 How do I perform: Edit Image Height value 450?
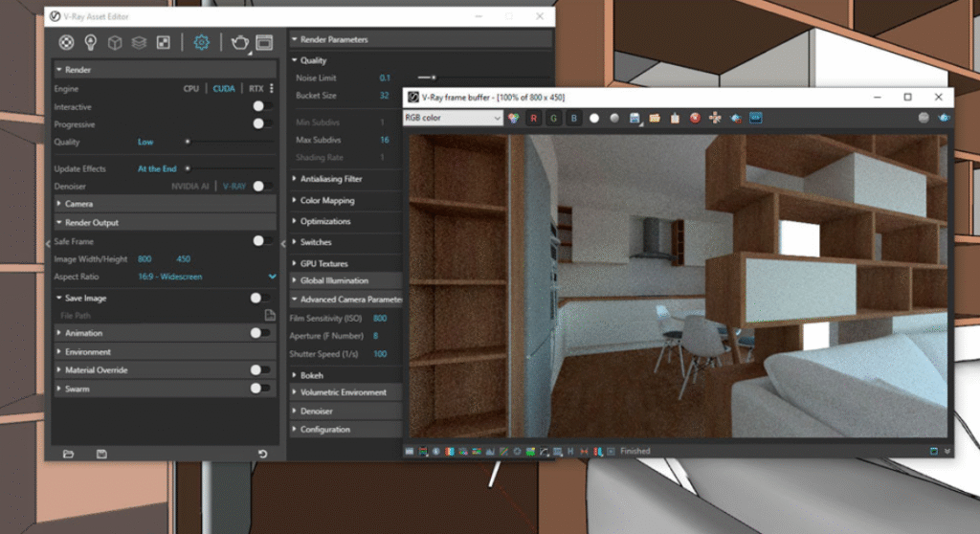click(x=183, y=259)
